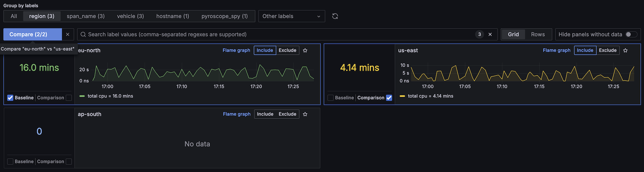
Task: Select the All labels tab
Action: (14, 16)
